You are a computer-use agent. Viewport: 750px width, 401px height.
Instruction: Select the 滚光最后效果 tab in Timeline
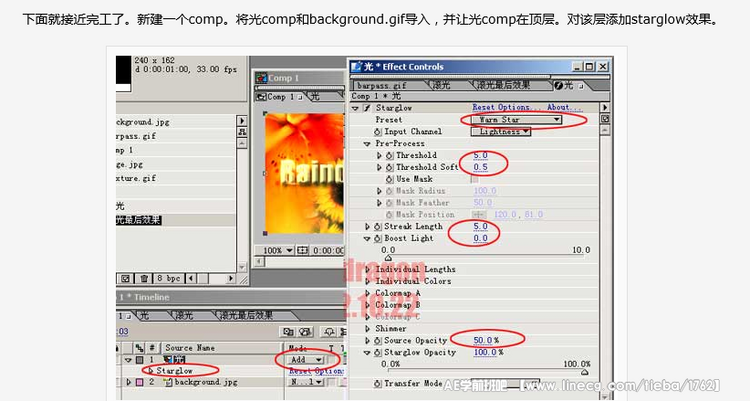coord(246,316)
